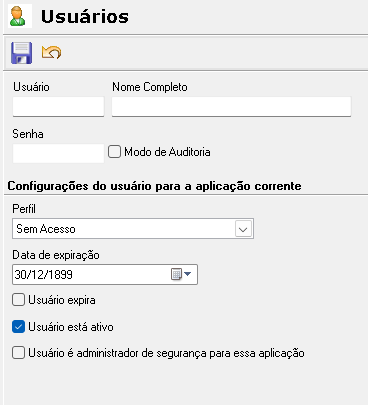The width and height of the screenshot is (368, 405).
Task: Select the Senha password field
Action: (x=58, y=153)
